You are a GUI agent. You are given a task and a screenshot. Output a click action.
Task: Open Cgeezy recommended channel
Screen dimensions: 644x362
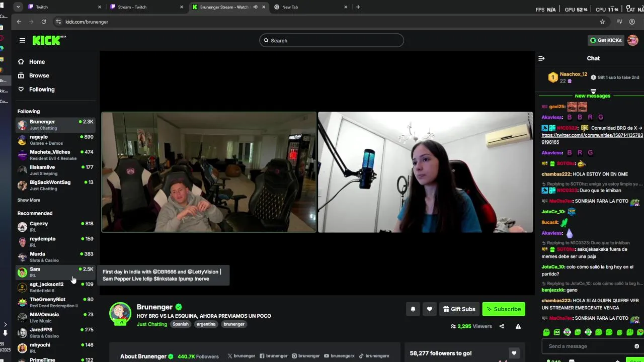pos(55,227)
